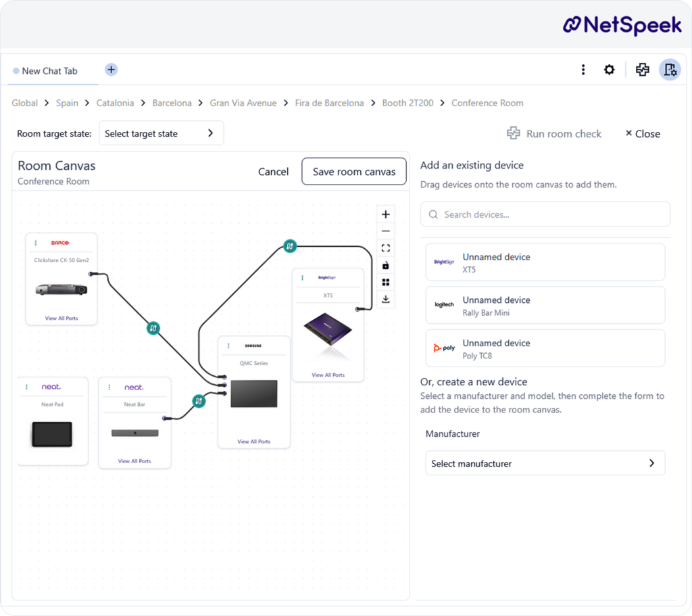Image resolution: width=692 pixels, height=616 pixels.
Task: Download the room canvas diagram
Action: point(386,299)
